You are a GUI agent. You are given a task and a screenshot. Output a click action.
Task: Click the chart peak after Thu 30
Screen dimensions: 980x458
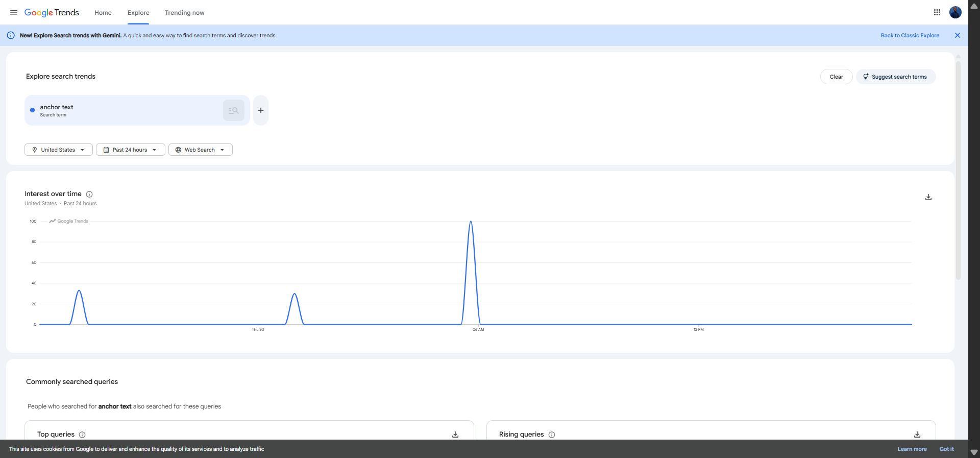295,294
